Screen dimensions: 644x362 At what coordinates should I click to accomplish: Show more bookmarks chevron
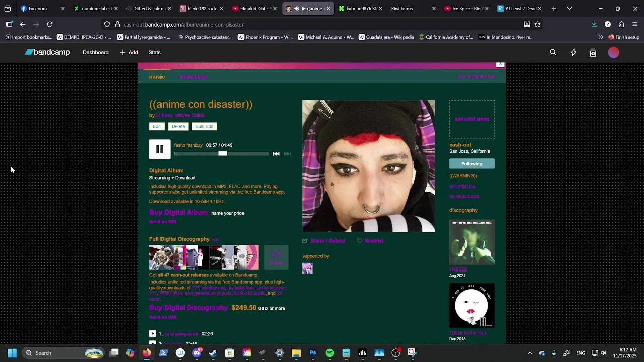(x=600, y=37)
